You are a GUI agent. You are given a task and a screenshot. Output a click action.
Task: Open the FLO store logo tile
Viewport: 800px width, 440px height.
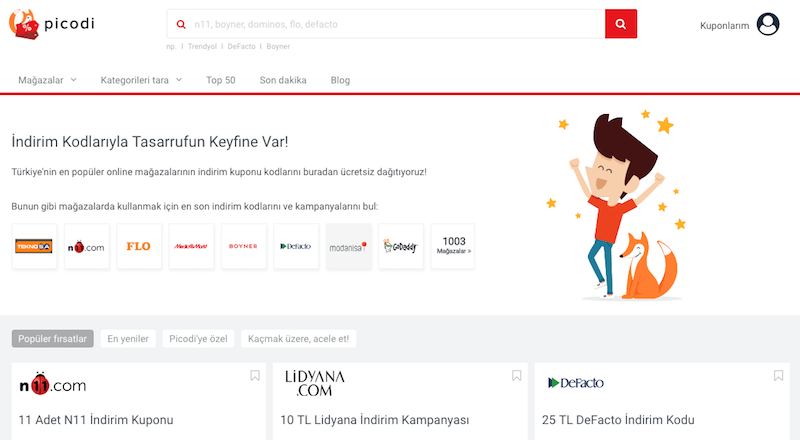[139, 246]
